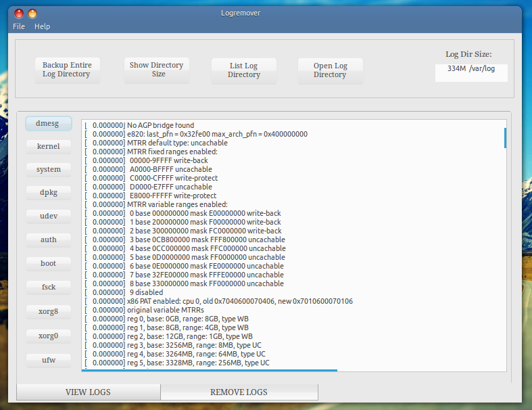Click the '2 base 300000000 mask FC0000000' line
The width and height of the screenshot is (532, 410).
coord(183,231)
